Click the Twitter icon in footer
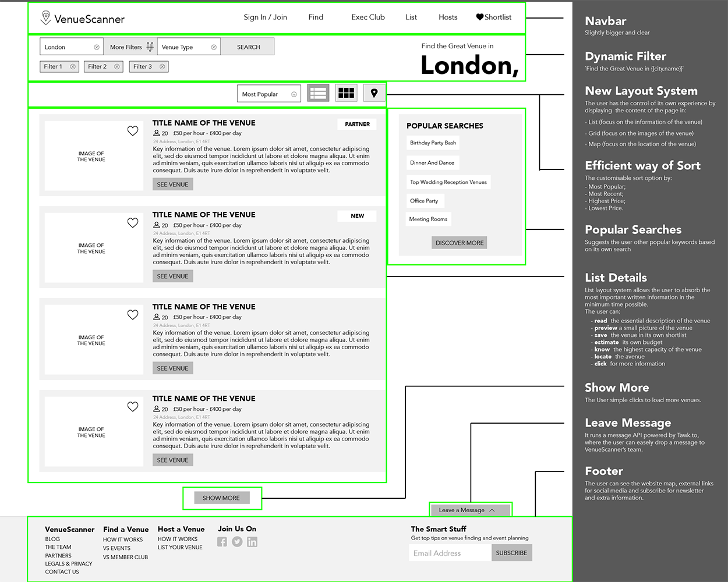The image size is (728, 582). (x=237, y=541)
